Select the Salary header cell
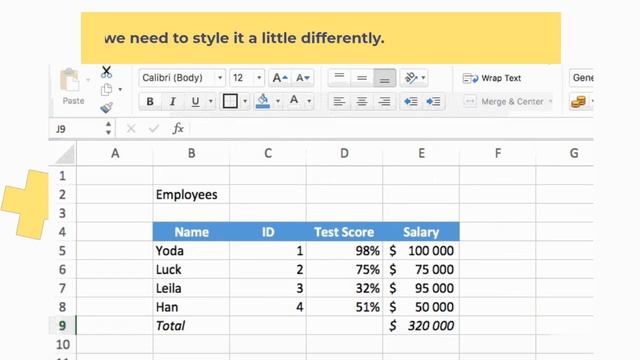 pyautogui.click(x=421, y=232)
